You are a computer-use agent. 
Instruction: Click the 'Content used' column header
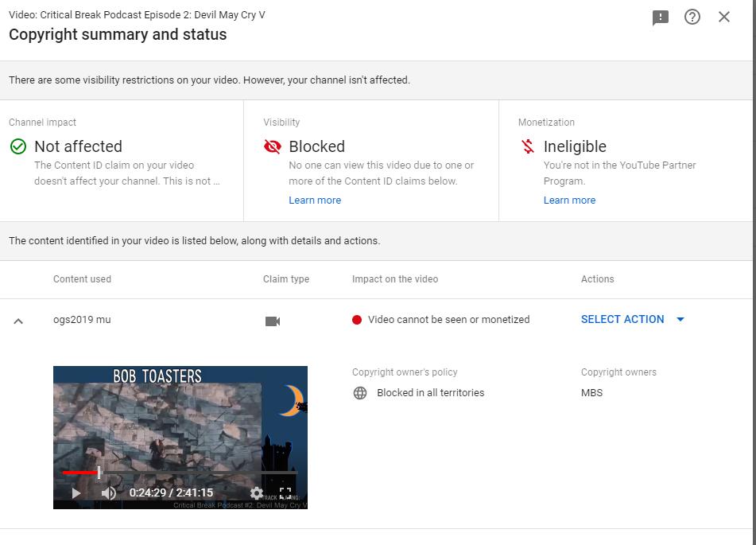[x=82, y=279]
